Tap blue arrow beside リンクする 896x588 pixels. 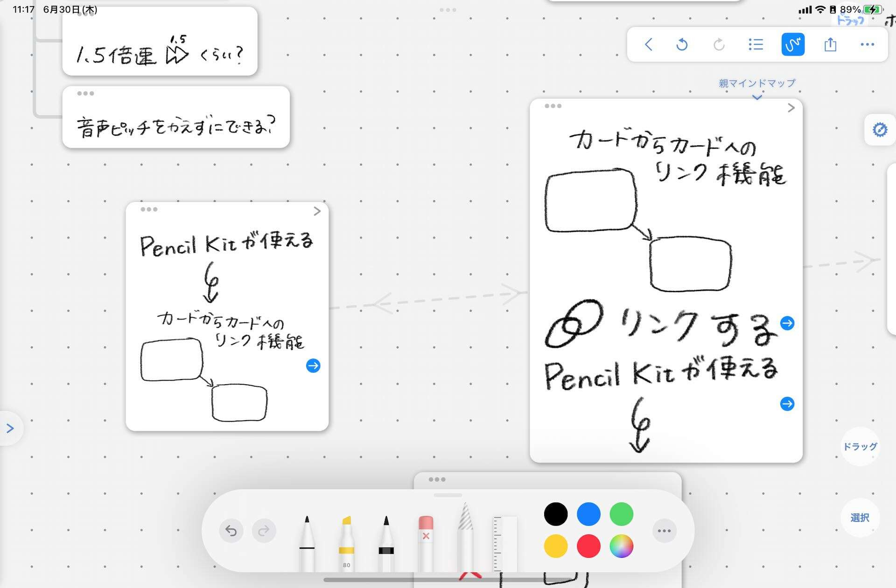[787, 323]
